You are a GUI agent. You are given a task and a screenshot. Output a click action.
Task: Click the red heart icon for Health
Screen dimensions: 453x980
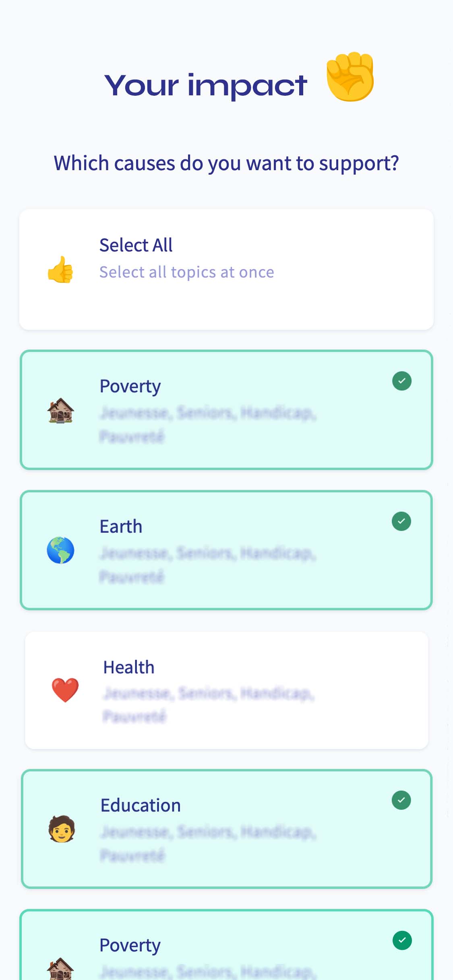point(65,690)
